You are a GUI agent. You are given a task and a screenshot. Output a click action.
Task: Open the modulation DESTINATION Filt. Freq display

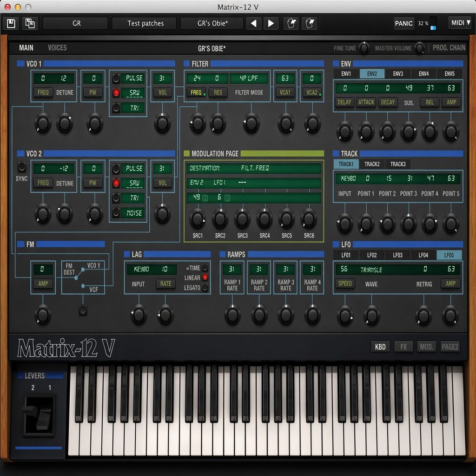pyautogui.click(x=253, y=168)
